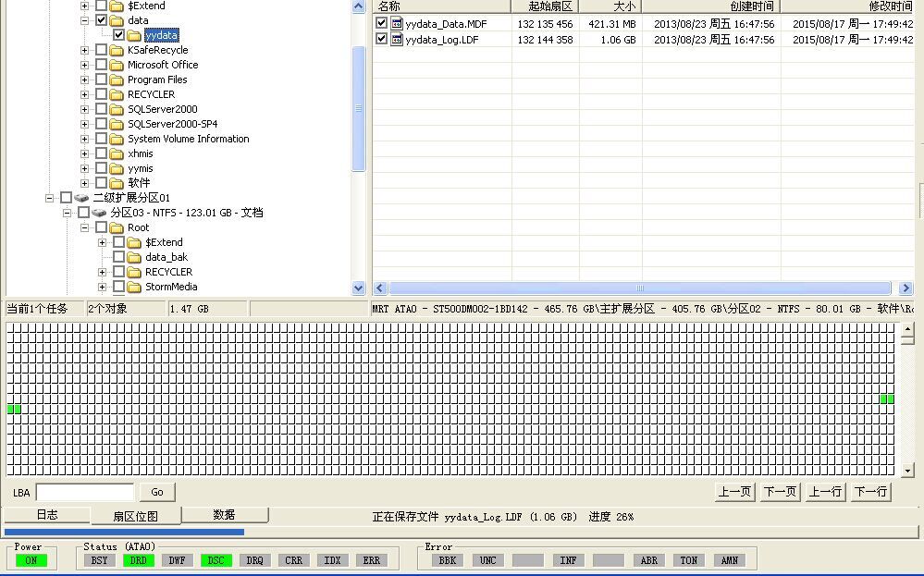Click the KSafeRecycle folder icon
This screenshot has height=576, width=924.
(x=117, y=50)
